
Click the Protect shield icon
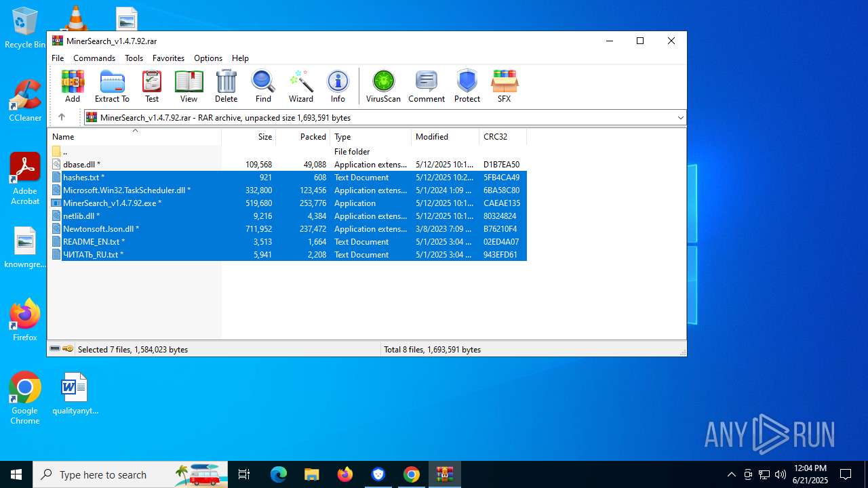pos(467,86)
